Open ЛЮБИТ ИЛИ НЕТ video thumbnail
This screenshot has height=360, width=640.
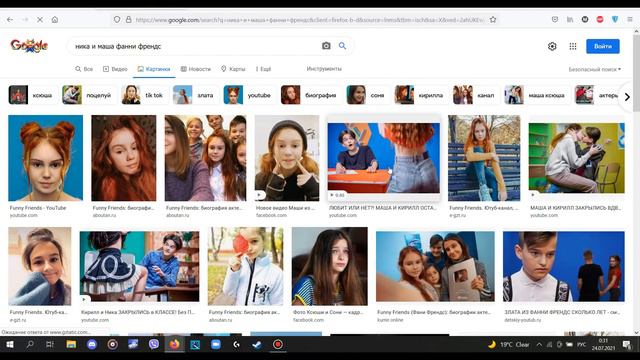(384, 158)
